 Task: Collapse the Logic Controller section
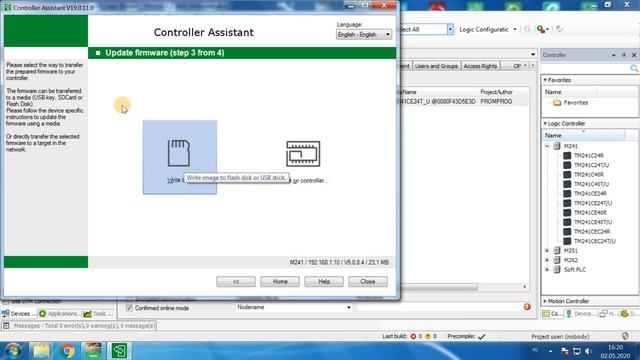coord(545,123)
